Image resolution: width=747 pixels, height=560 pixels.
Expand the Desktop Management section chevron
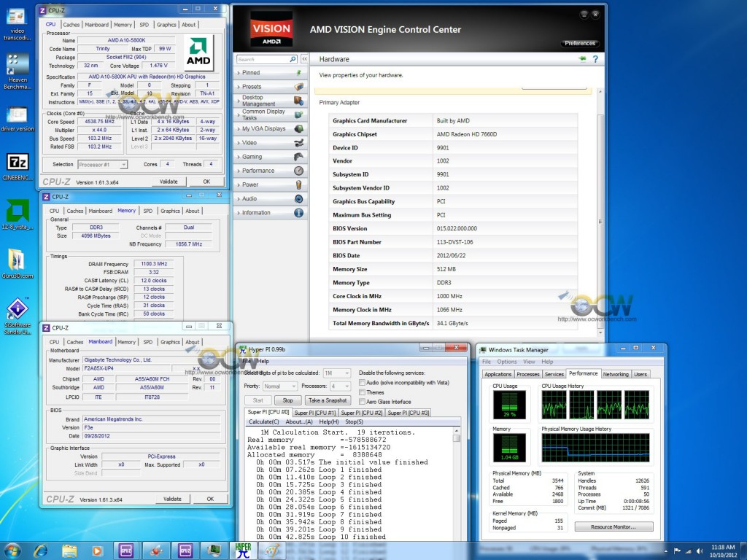point(239,100)
